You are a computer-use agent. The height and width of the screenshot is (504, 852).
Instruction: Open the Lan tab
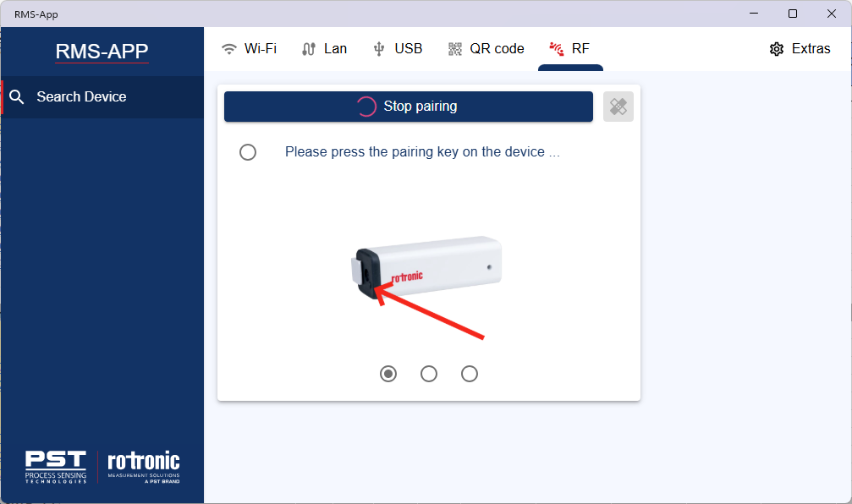(x=324, y=49)
